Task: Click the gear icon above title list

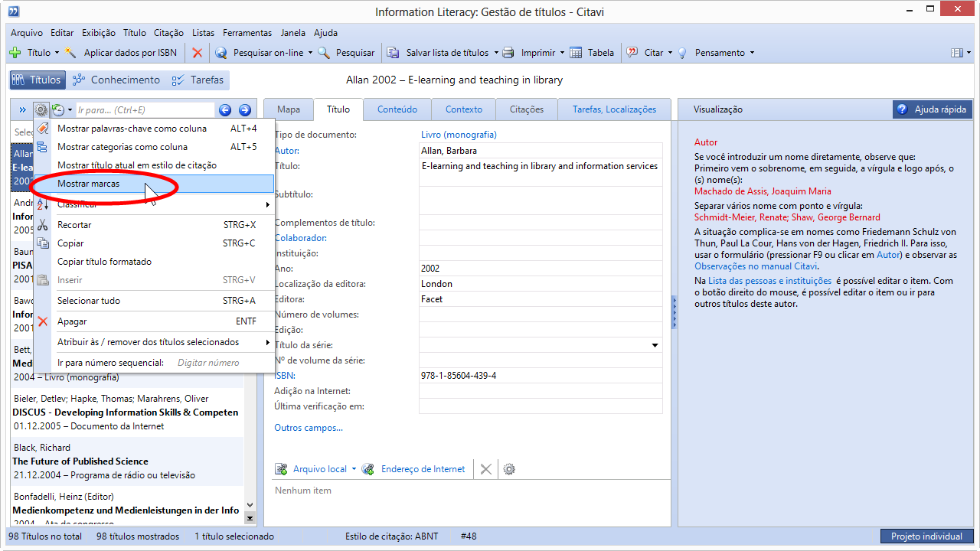Action: point(41,110)
